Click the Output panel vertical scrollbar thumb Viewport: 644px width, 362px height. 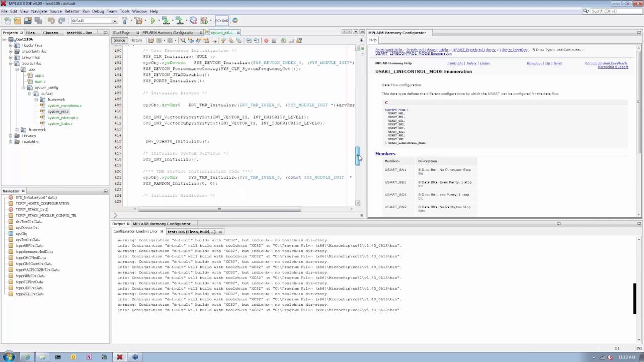(x=634, y=299)
